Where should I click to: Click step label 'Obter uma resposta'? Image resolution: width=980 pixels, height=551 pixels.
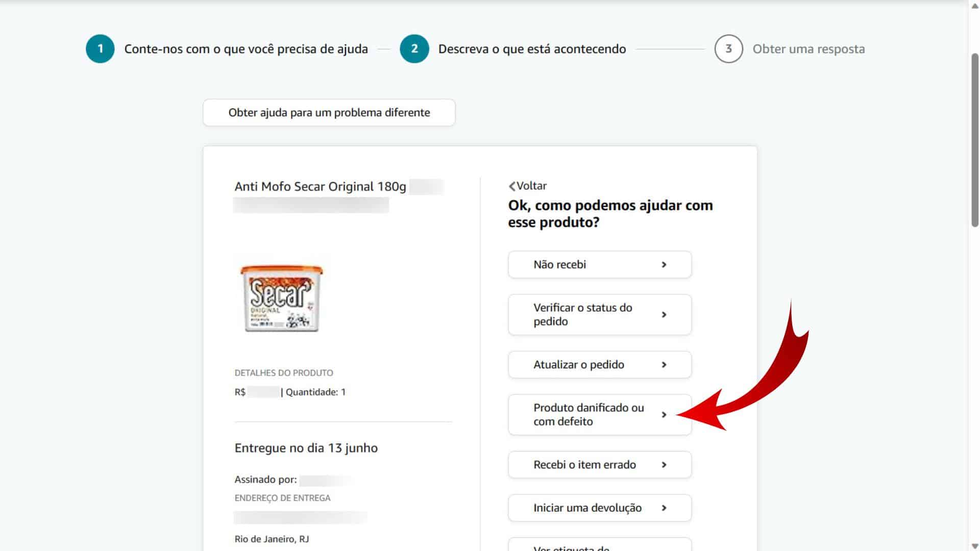808,49
